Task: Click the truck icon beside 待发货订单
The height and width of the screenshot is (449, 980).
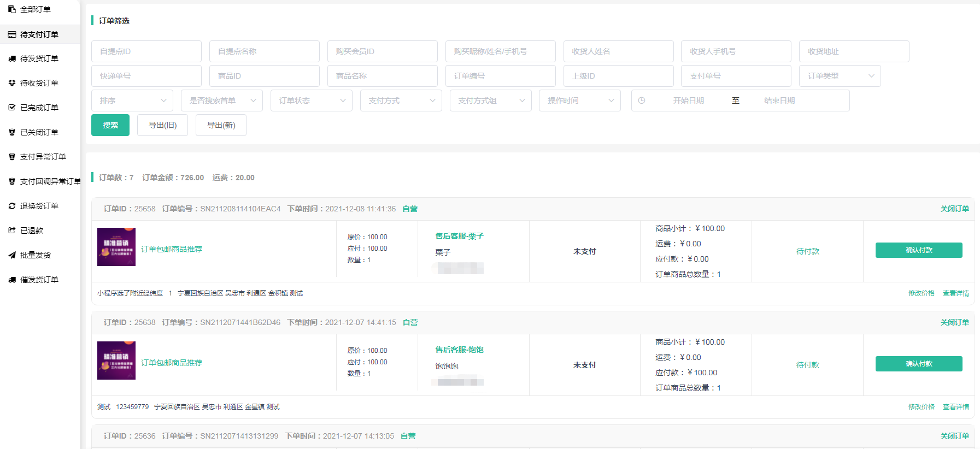Action: coord(12,58)
